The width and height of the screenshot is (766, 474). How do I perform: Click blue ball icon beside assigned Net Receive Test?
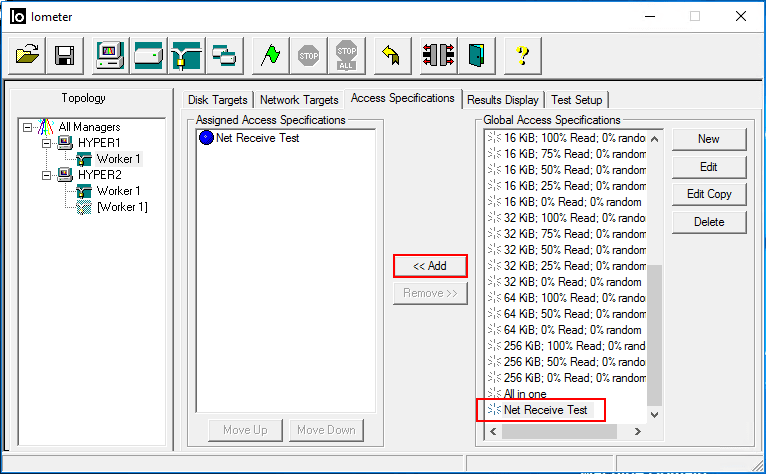pos(206,138)
